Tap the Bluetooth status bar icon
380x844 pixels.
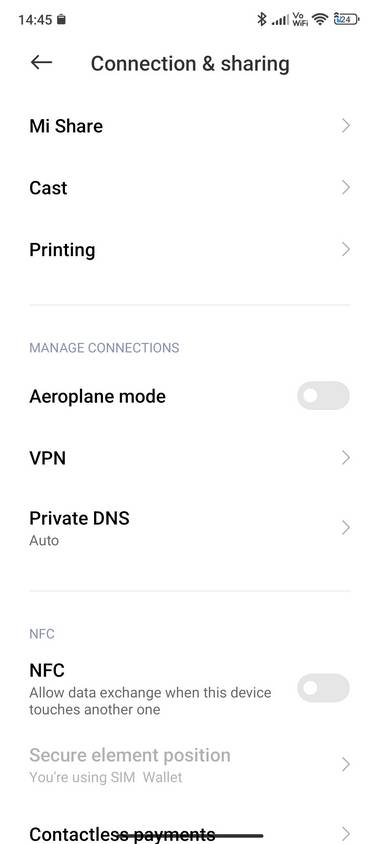(262, 19)
